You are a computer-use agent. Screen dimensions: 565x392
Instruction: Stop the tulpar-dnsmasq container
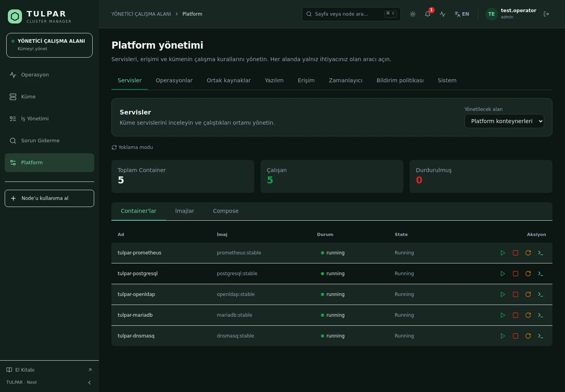516,336
